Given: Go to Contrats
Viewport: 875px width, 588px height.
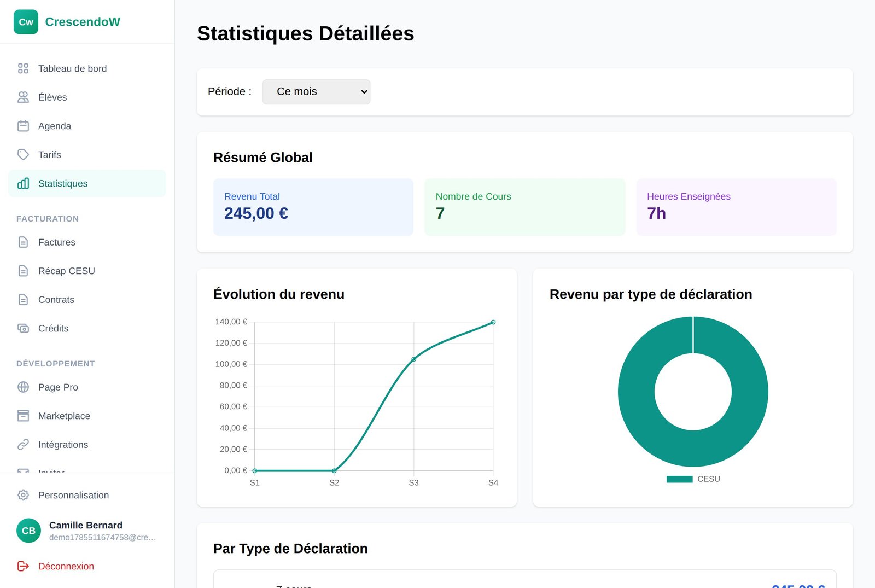Looking at the screenshot, I should click(x=87, y=300).
